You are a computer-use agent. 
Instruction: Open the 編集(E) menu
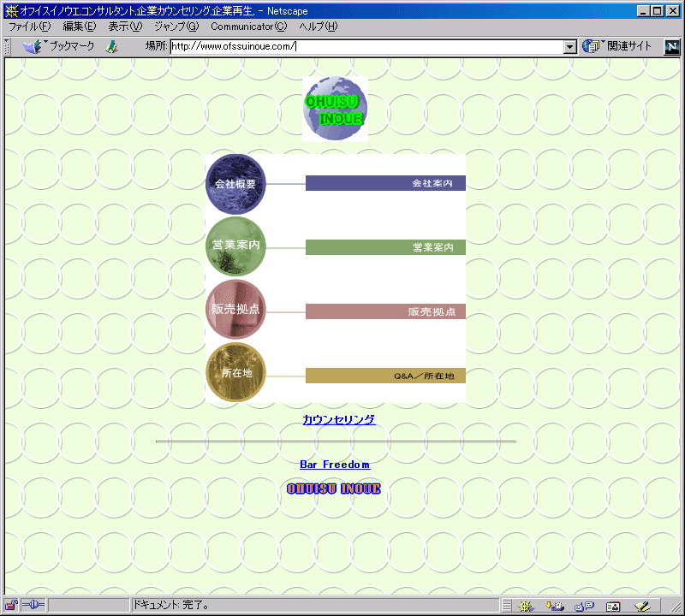click(x=79, y=27)
